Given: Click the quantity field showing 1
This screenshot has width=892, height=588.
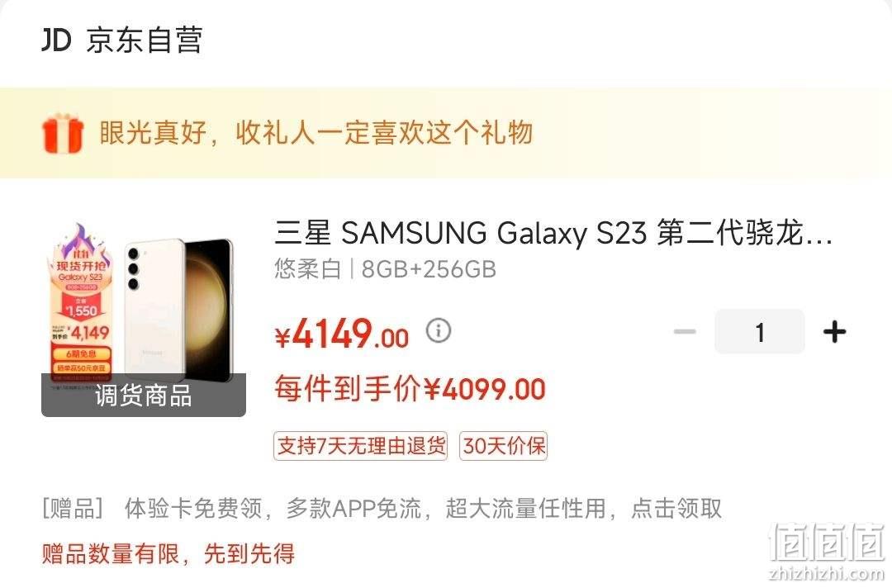Looking at the screenshot, I should pyautogui.click(x=760, y=331).
